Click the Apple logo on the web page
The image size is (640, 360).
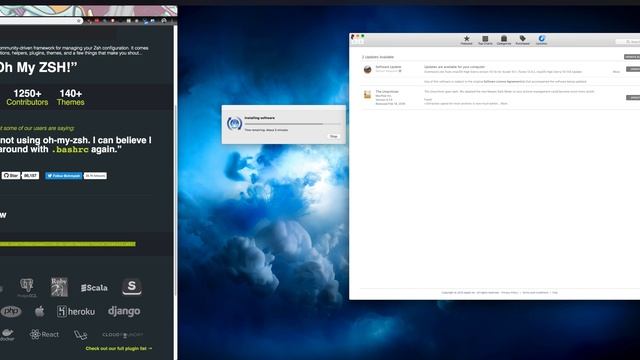[x=40, y=311]
